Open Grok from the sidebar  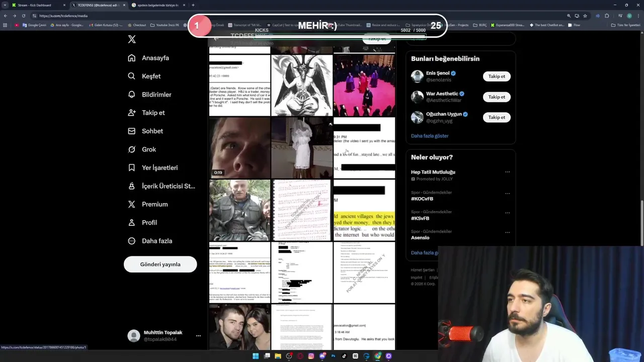142,149
